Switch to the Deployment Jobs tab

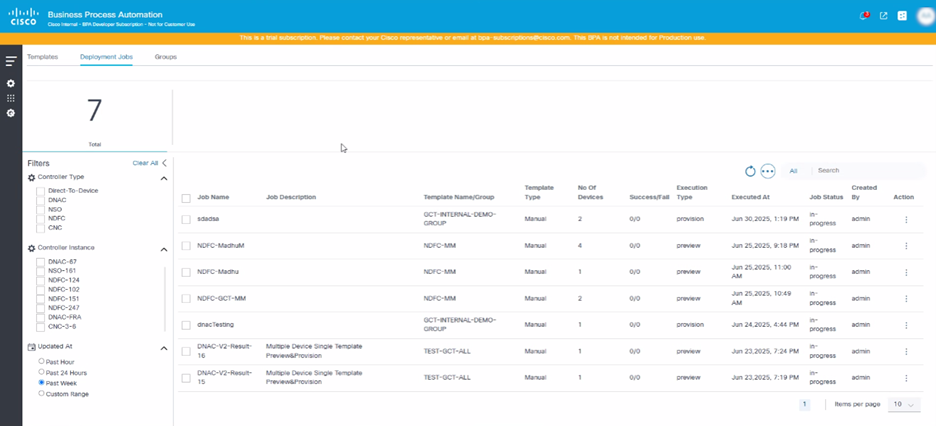coord(106,57)
